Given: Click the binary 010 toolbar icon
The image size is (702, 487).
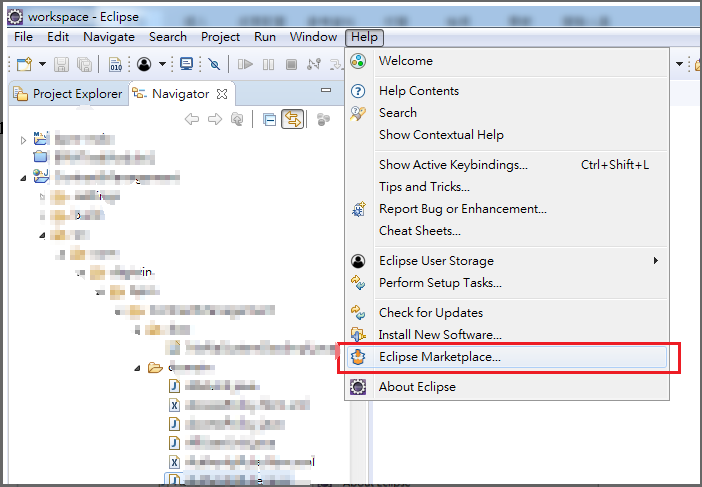Looking at the screenshot, I should [x=116, y=64].
